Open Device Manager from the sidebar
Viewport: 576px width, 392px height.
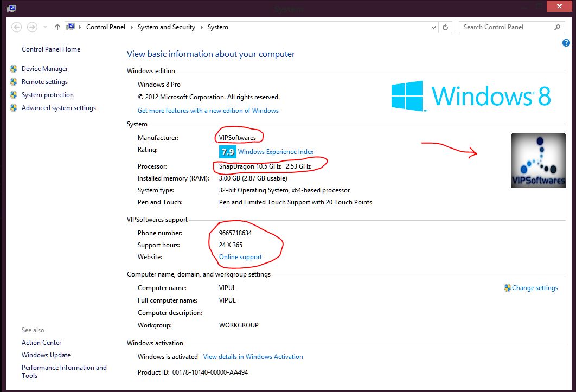(x=44, y=69)
